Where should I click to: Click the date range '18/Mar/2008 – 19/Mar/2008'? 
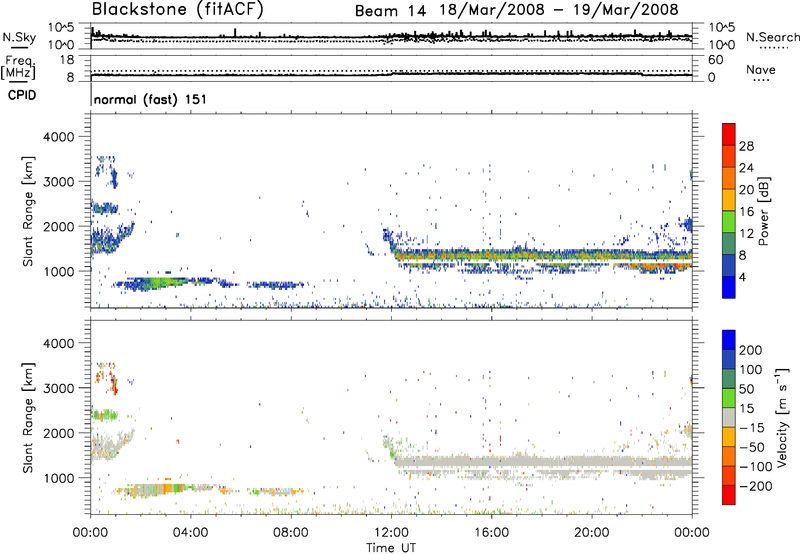(x=559, y=10)
